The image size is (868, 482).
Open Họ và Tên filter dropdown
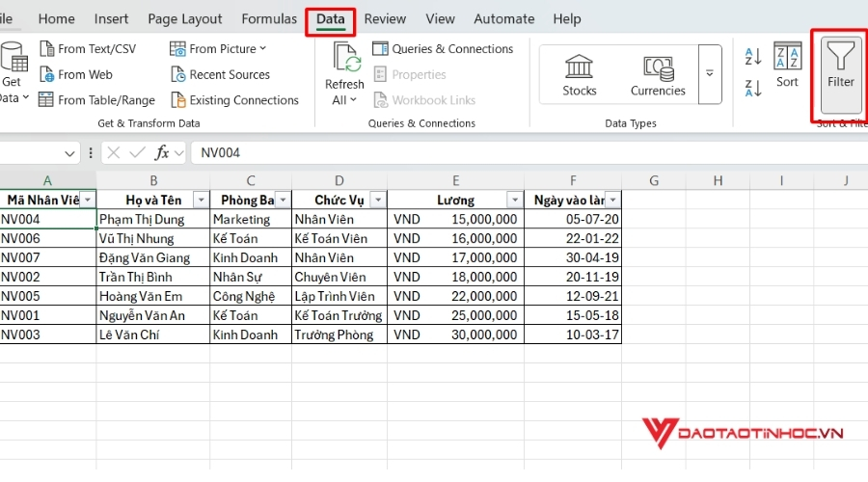[201, 200]
